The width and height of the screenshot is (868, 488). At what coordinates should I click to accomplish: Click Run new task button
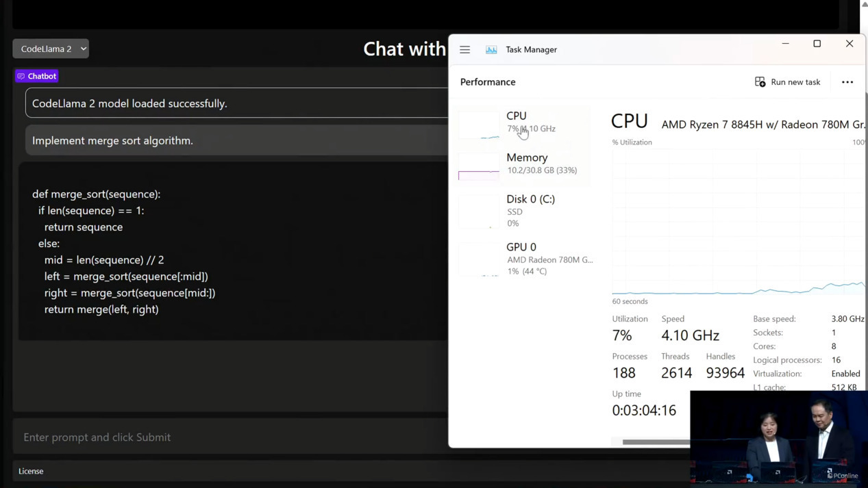click(787, 81)
